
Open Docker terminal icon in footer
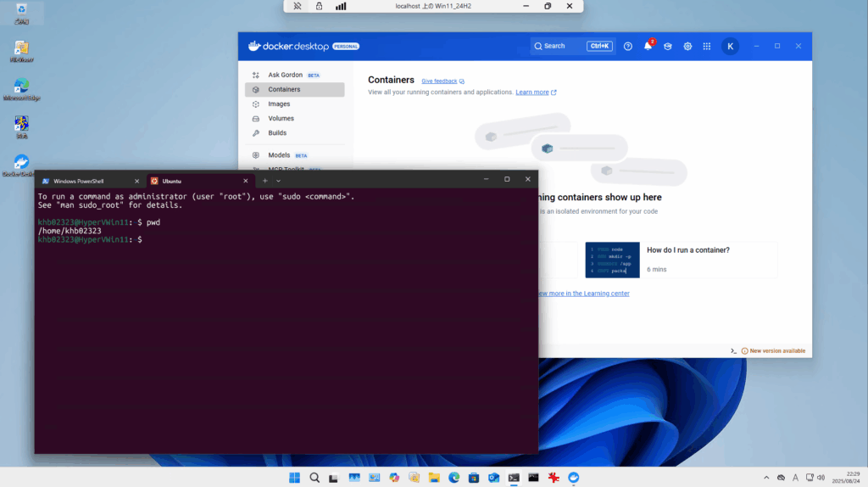tap(733, 350)
